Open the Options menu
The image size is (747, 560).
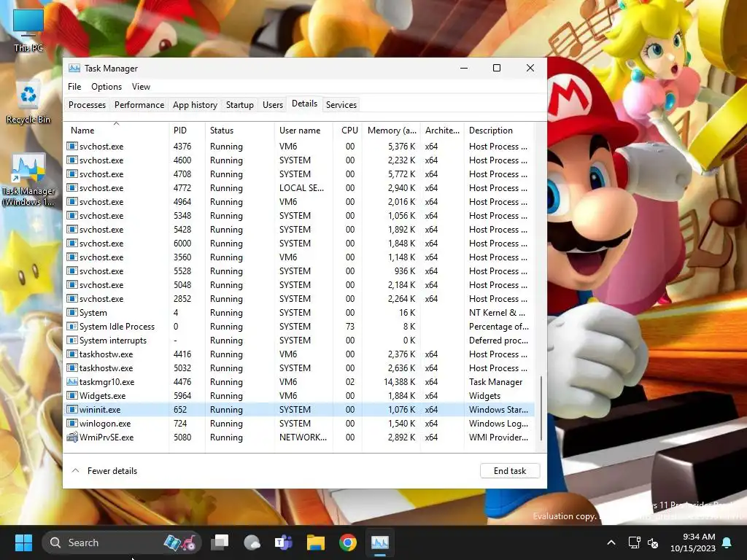(x=107, y=87)
